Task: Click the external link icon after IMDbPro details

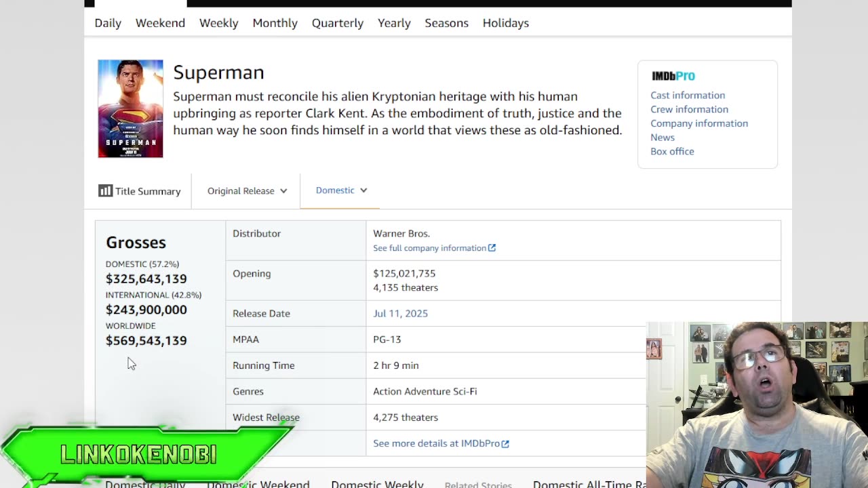Action: [505, 444]
